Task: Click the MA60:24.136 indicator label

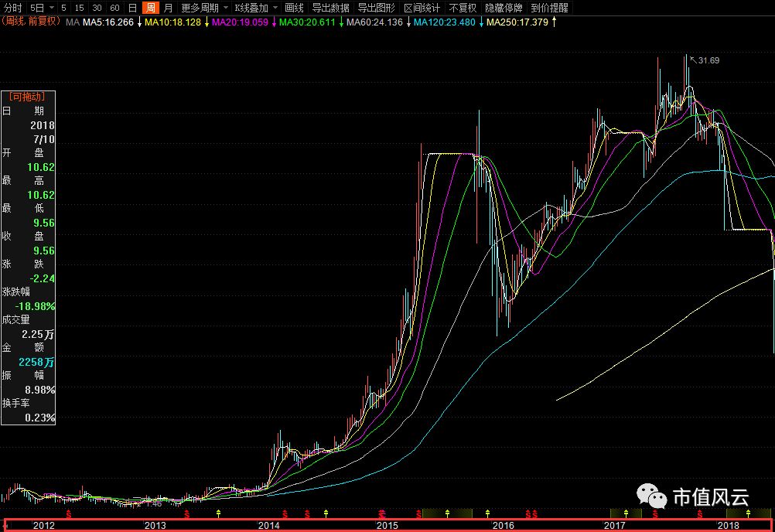Action: (x=374, y=22)
